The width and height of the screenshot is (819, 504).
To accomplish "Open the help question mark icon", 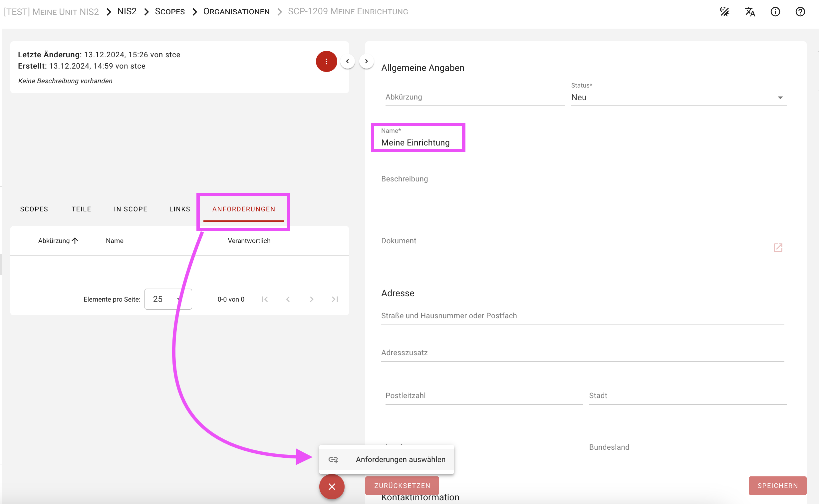I will (800, 12).
